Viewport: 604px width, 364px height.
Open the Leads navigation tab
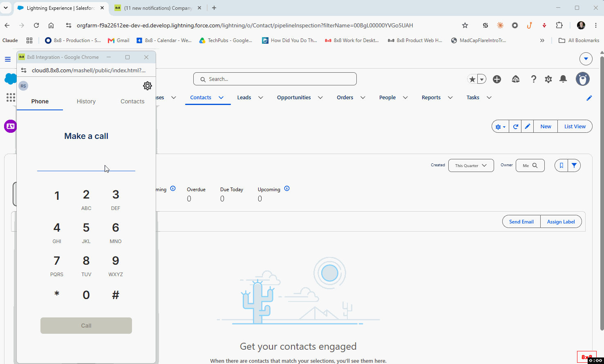(244, 98)
